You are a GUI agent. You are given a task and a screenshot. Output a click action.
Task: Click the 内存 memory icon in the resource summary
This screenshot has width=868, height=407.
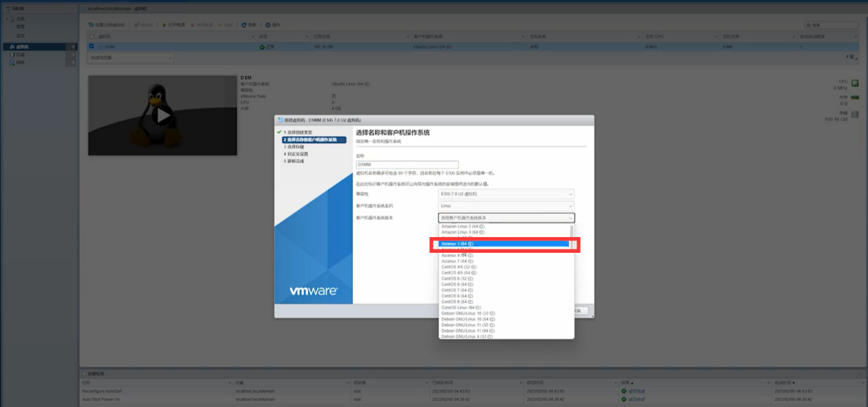(855, 99)
